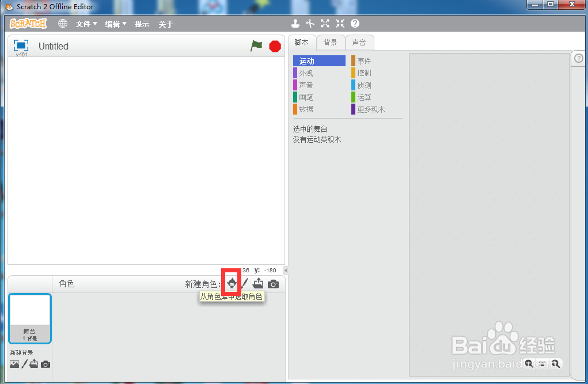Open the 关于 menu item
The height and width of the screenshot is (384, 588).
pyautogui.click(x=166, y=24)
